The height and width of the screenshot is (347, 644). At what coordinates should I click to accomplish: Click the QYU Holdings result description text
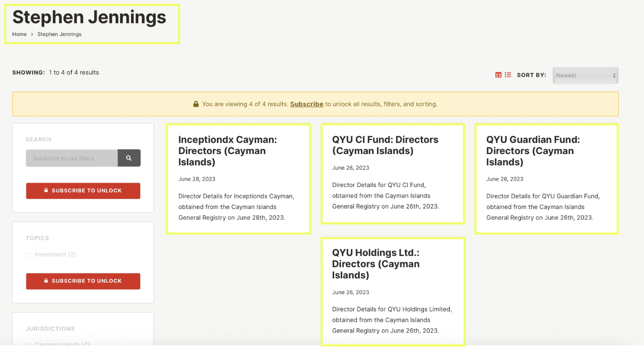tap(392, 320)
